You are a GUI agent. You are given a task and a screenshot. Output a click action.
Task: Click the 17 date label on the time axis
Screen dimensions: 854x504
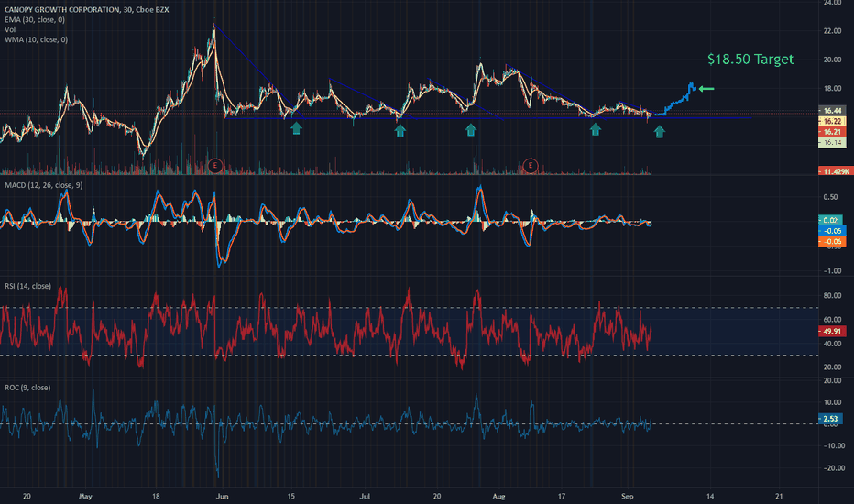pyautogui.click(x=562, y=497)
